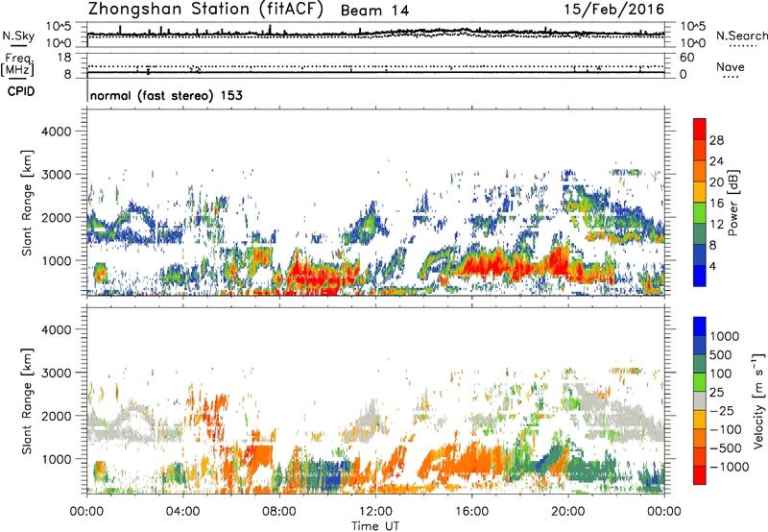
Task: Click the "-1000" velocity colorbar label
Action: click(729, 467)
